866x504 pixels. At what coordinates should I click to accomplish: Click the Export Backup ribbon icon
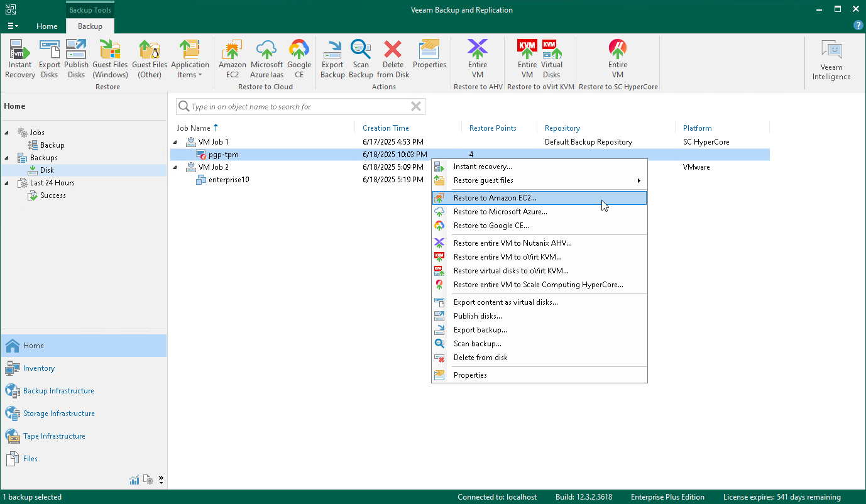332,58
